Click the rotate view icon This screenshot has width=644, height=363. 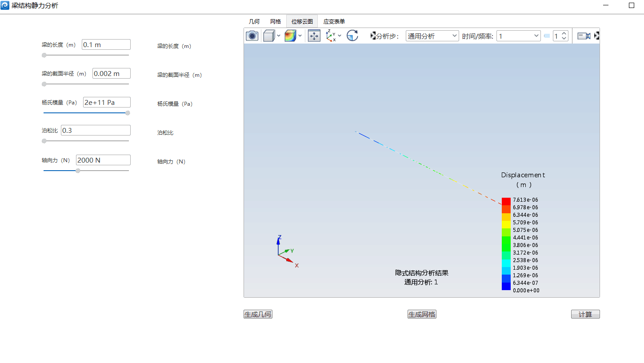[x=352, y=36]
